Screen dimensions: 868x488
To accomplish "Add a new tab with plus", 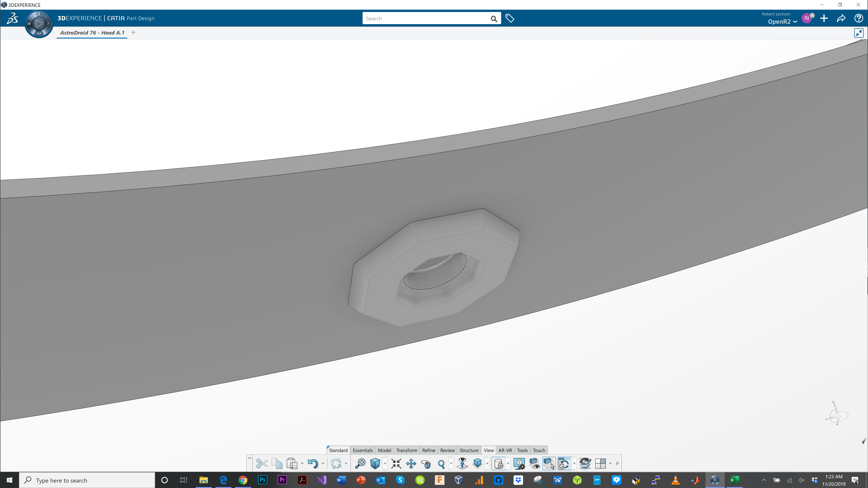I will tap(133, 32).
